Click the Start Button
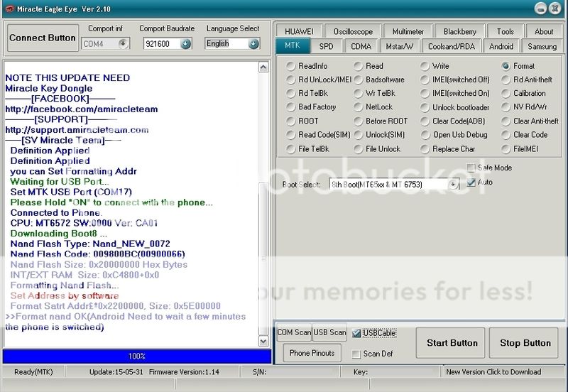 coord(452,343)
